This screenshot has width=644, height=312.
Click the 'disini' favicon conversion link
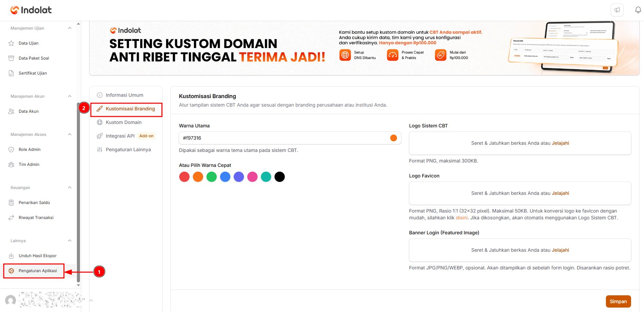point(462,218)
